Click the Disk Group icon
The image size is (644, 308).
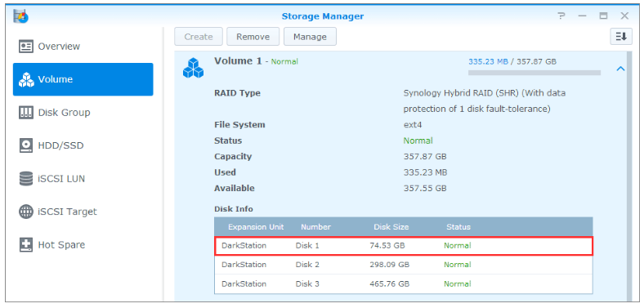[26, 113]
